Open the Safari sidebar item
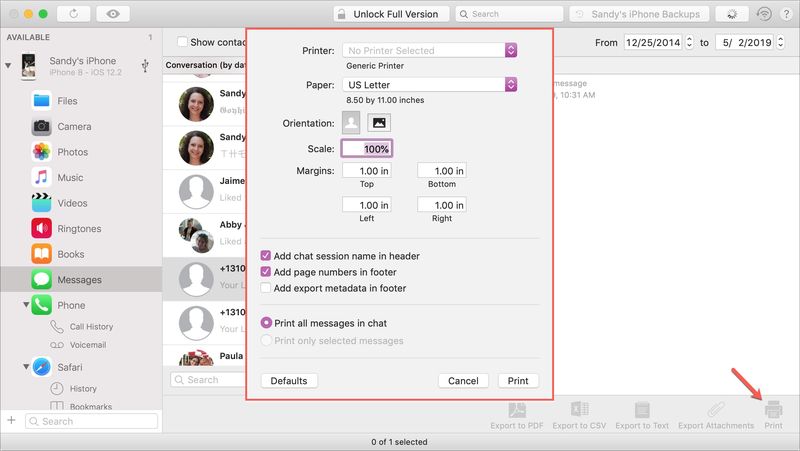The image size is (800, 451). 69,367
